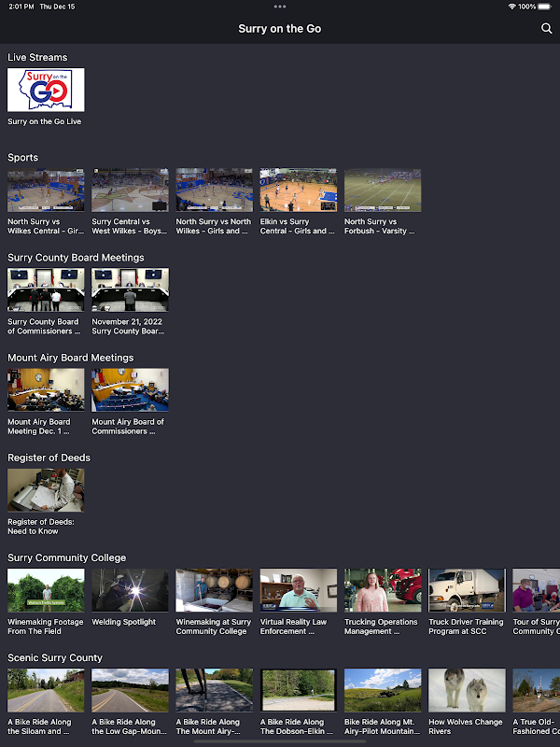Open How Wolves Change Rivers thumbnail

pyautogui.click(x=468, y=690)
